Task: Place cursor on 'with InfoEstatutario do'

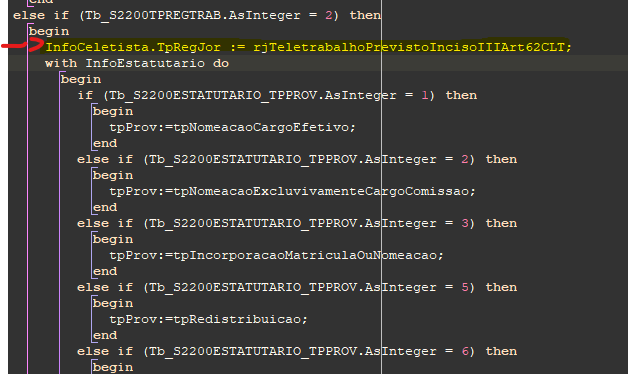Action: (137, 63)
